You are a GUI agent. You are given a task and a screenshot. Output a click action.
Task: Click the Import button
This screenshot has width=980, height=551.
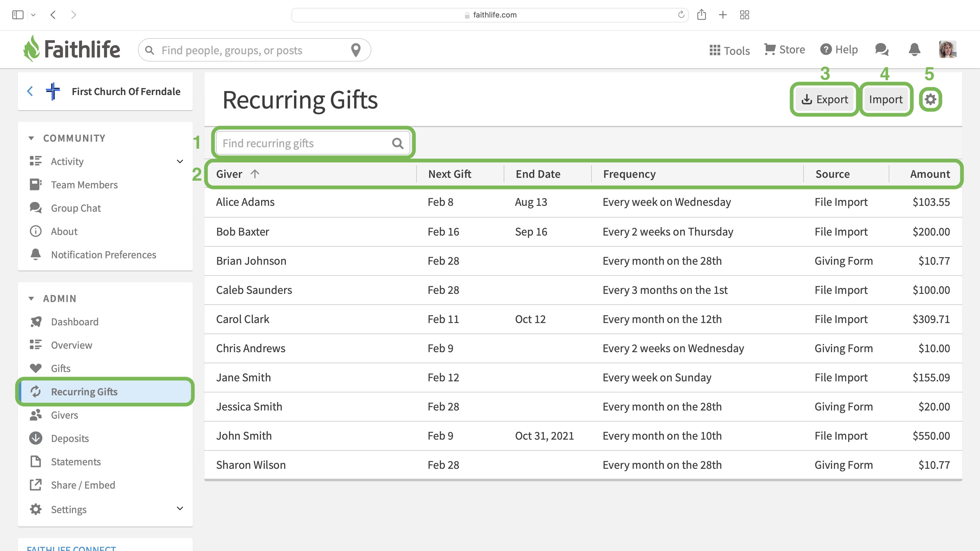pos(886,99)
